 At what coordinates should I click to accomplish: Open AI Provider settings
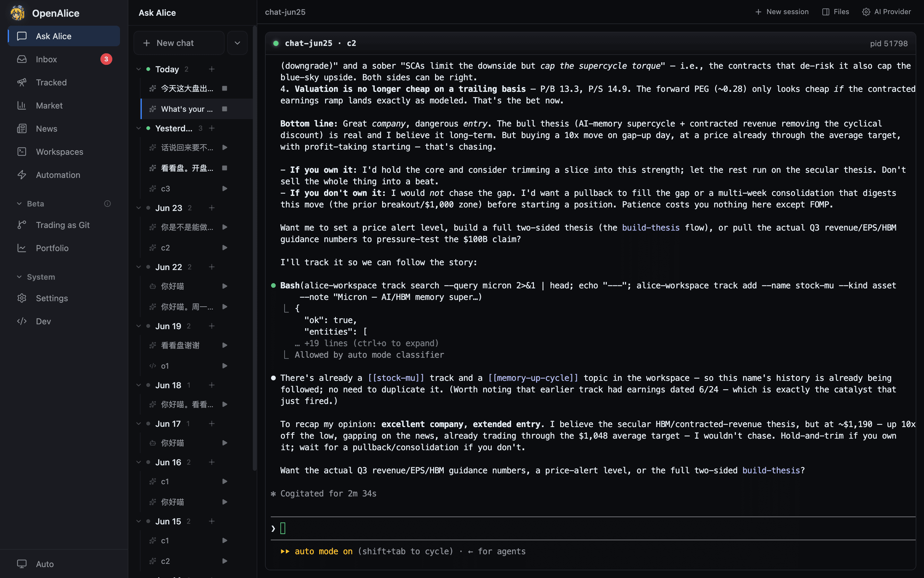click(886, 12)
